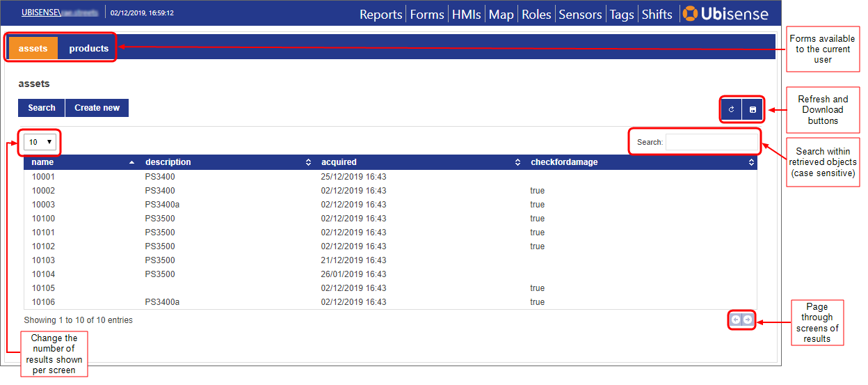Click PS3400a description in row 10003
The height and width of the screenshot is (385, 868).
tap(162, 205)
